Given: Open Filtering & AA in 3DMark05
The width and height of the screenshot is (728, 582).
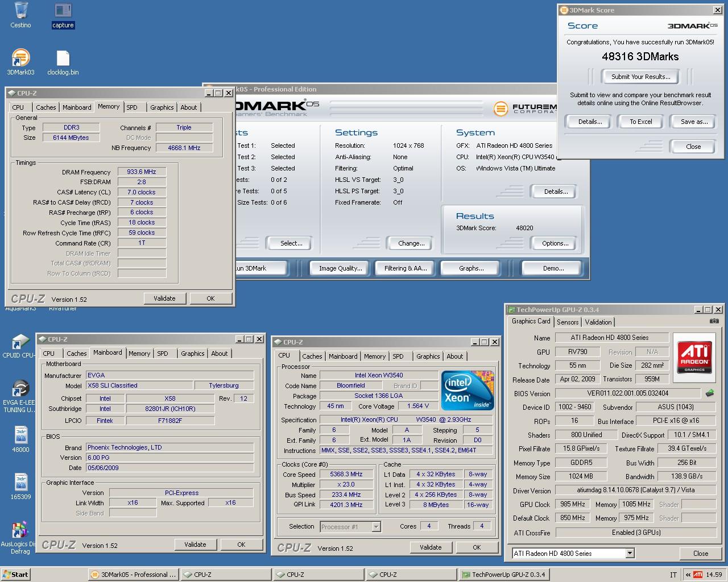Looking at the screenshot, I should 406,268.
